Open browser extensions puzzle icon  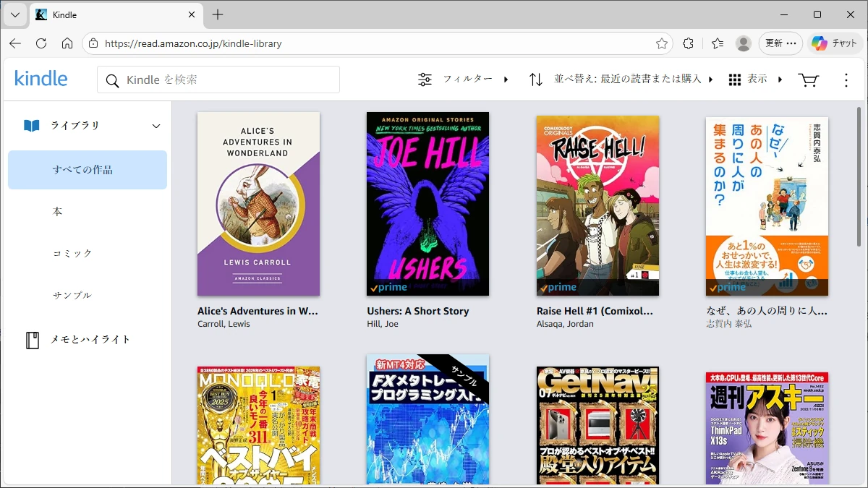pos(688,43)
